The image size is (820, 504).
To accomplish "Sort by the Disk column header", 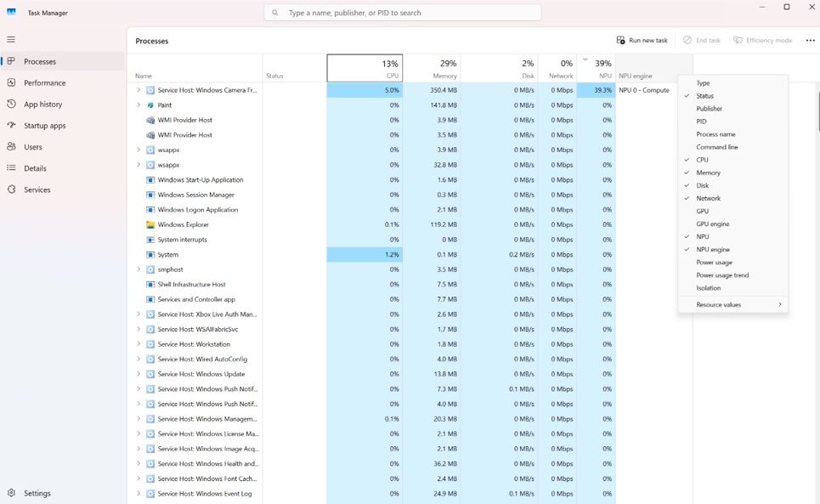I will click(x=499, y=68).
